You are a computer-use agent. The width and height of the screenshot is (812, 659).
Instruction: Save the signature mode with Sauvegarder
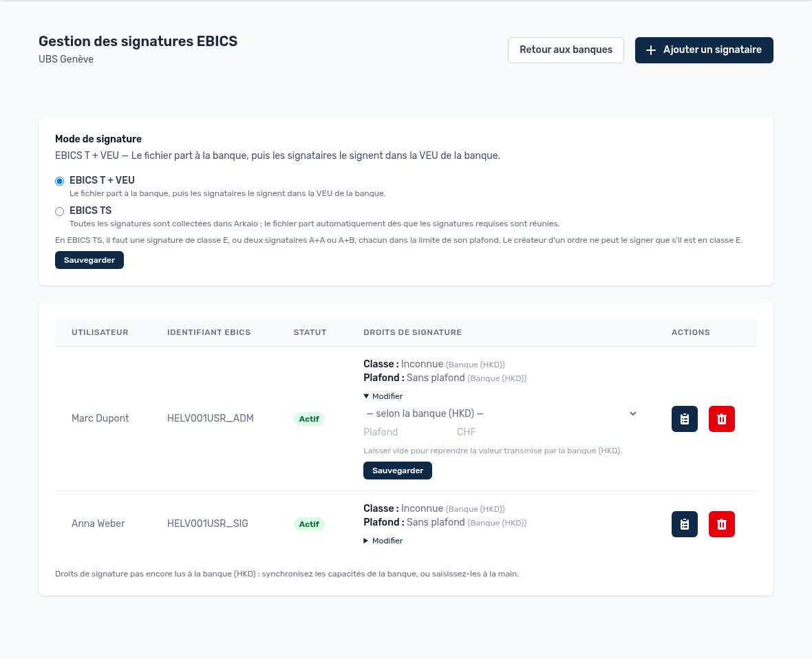click(89, 260)
